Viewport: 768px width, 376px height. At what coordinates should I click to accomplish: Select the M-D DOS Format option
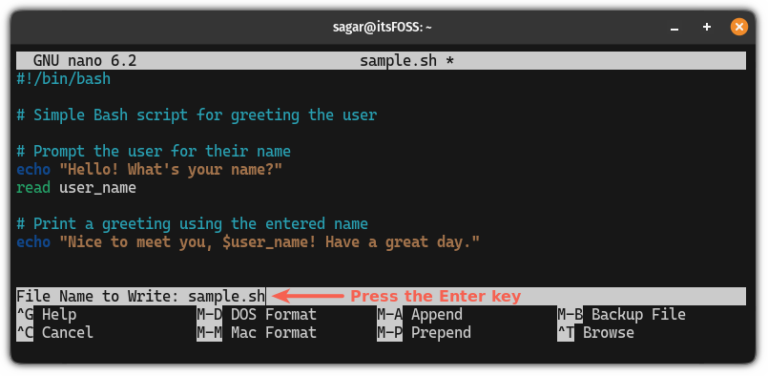[x=257, y=314]
